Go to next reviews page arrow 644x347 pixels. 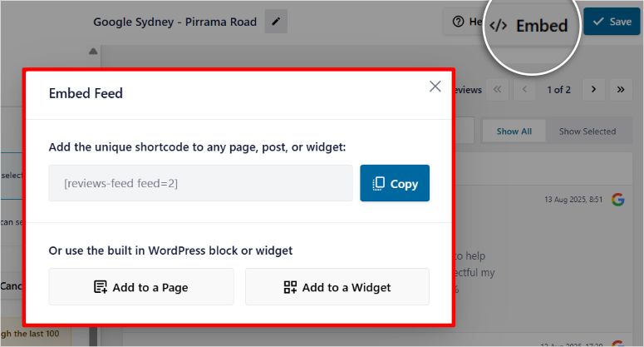(593, 89)
